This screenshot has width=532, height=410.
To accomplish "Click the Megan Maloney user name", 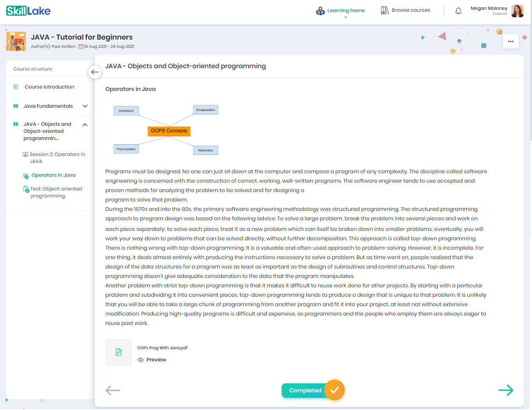I will click(489, 8).
